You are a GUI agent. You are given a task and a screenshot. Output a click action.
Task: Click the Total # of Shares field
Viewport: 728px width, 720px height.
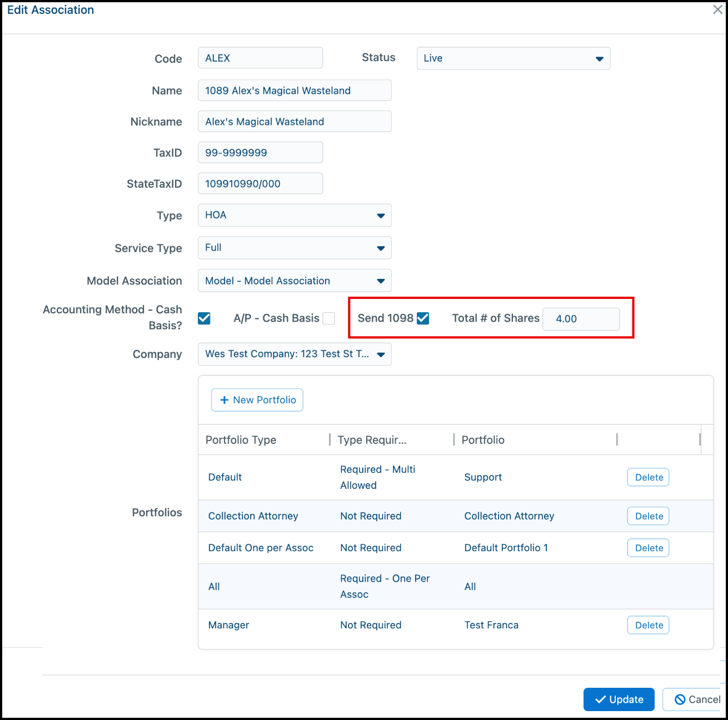[x=581, y=319]
